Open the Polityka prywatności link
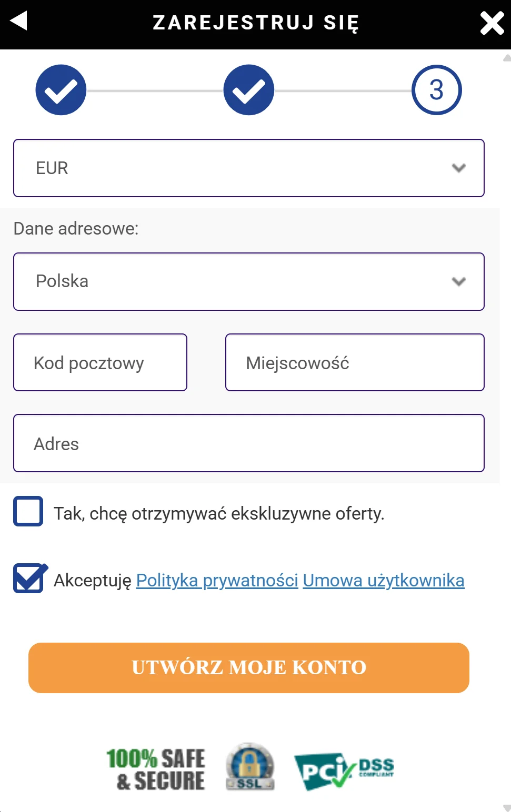Viewport: 511px width, 812px height. click(x=217, y=580)
